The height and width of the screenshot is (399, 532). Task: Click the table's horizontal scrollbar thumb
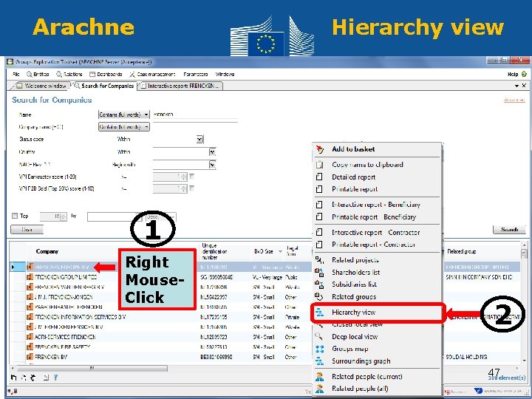pyautogui.click(x=92, y=368)
